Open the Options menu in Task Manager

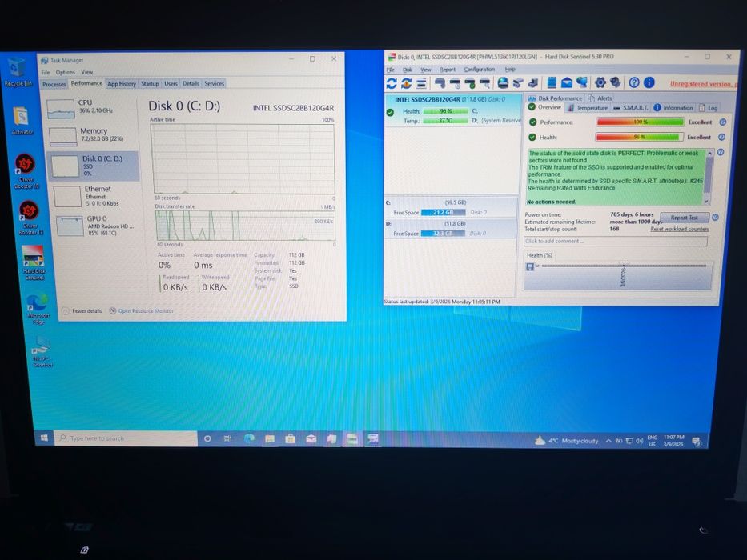(x=66, y=72)
